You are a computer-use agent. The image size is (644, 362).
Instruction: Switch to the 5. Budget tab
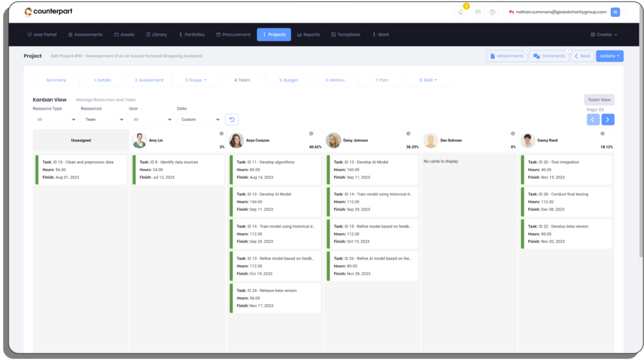point(287,80)
